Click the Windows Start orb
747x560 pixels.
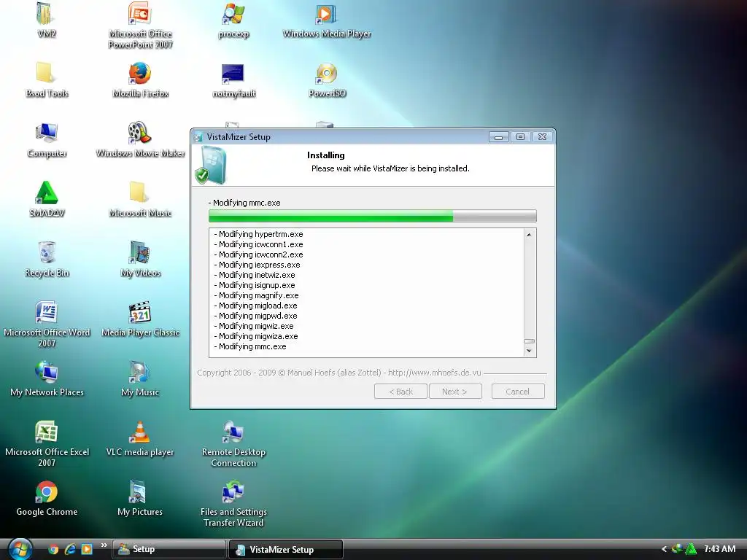20,549
